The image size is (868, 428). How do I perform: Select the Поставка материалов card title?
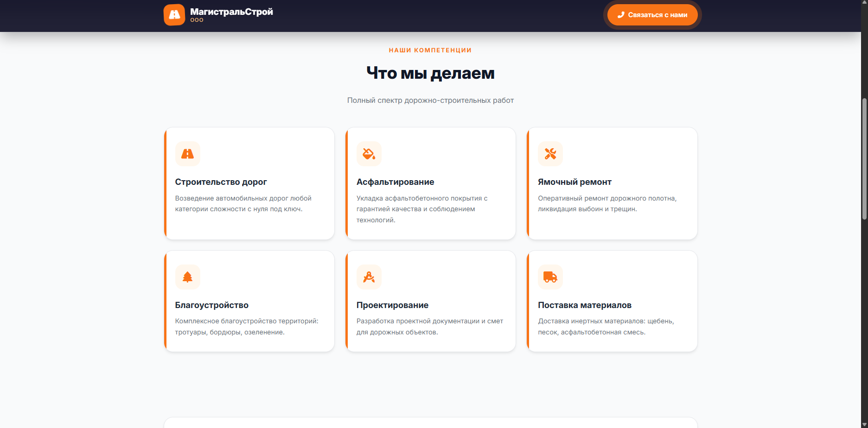[x=585, y=305]
